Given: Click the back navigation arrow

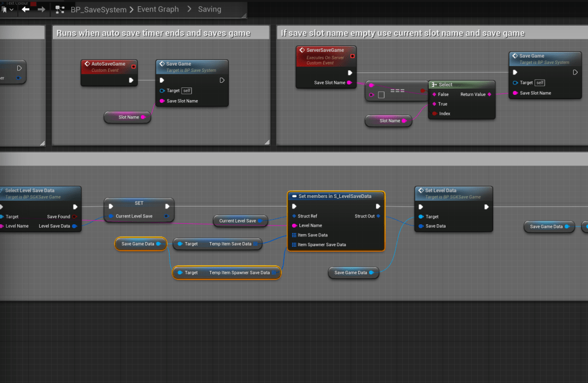Looking at the screenshot, I should (x=25, y=9).
